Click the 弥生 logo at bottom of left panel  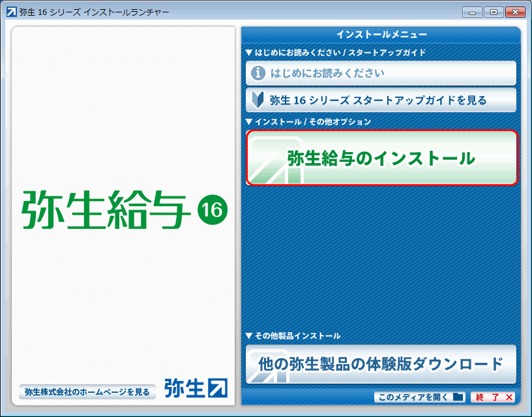click(x=196, y=388)
